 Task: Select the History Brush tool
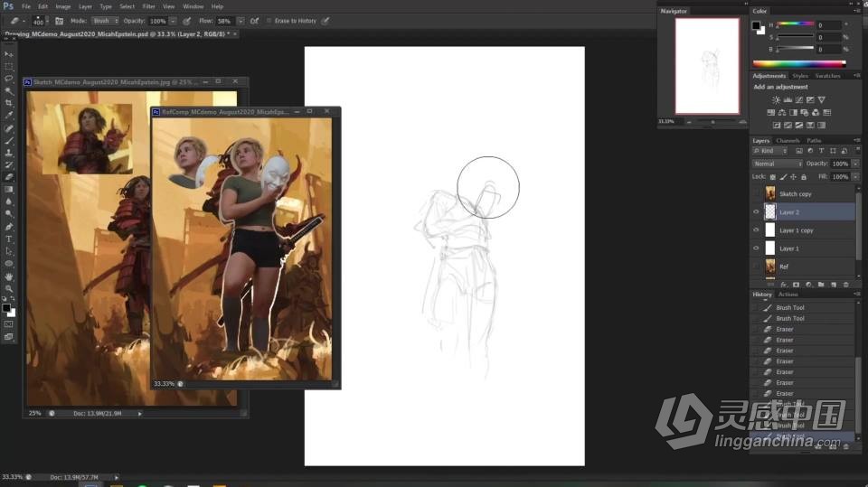click(x=9, y=165)
